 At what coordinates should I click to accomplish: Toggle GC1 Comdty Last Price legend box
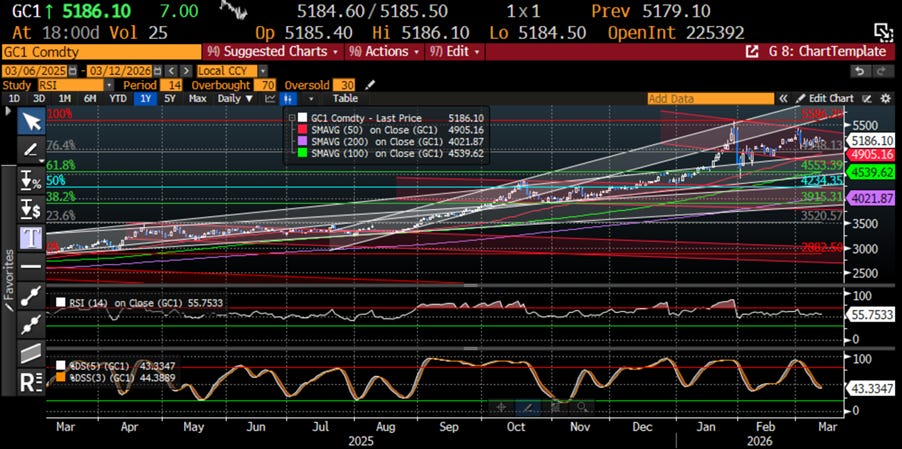coord(303,117)
